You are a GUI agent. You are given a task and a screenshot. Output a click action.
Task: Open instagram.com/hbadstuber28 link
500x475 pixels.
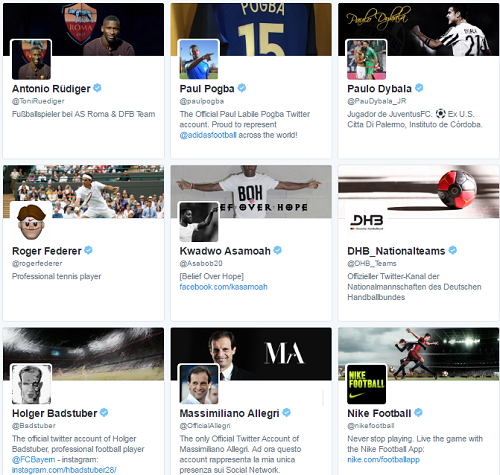click(64, 470)
